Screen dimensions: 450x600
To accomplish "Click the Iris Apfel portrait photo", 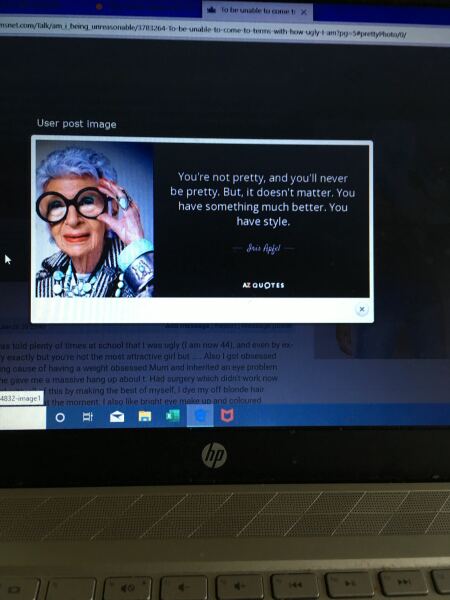I will coord(95,219).
